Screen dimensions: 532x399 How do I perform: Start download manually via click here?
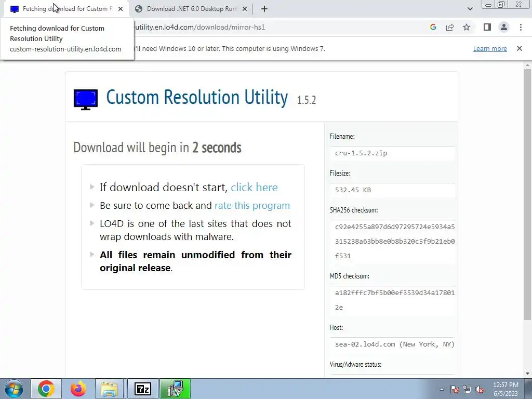(254, 187)
